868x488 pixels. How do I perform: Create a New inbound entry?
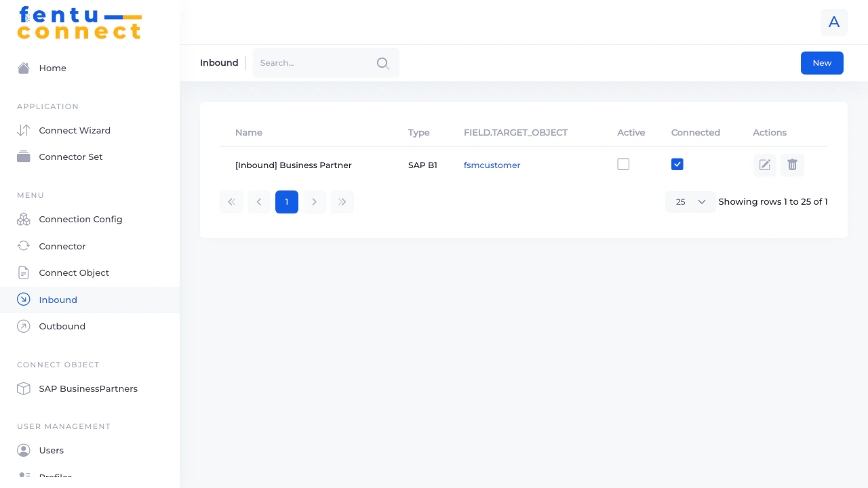click(822, 63)
